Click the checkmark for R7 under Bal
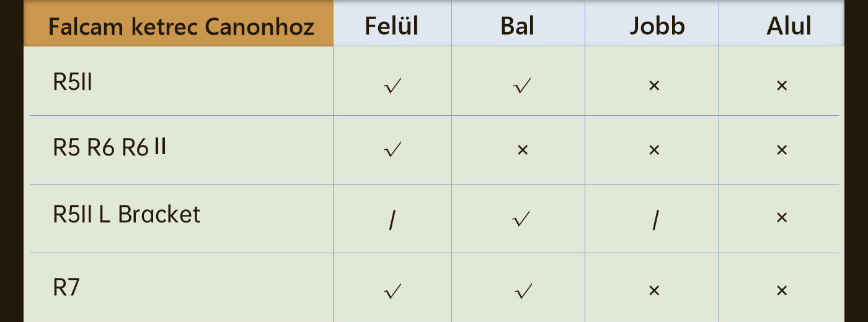This screenshot has height=322, width=868. [522, 291]
